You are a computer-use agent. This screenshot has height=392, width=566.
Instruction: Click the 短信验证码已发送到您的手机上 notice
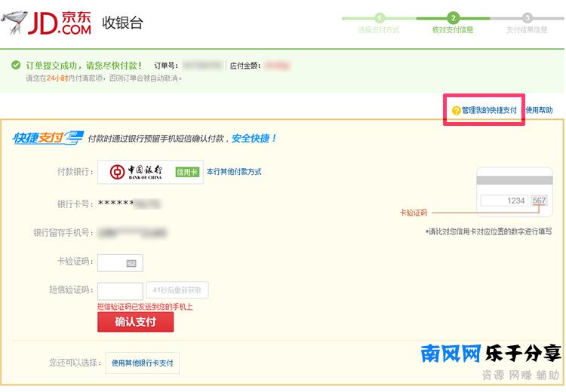click(x=145, y=307)
